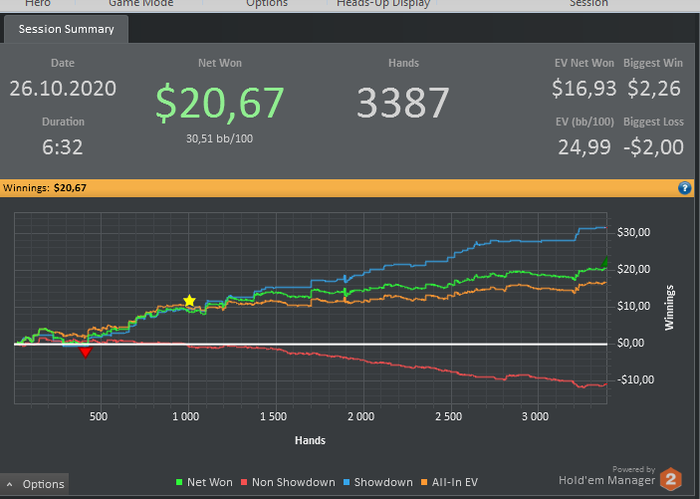Click the duration value 6:32
The width and height of the screenshot is (700, 499).
point(62,147)
